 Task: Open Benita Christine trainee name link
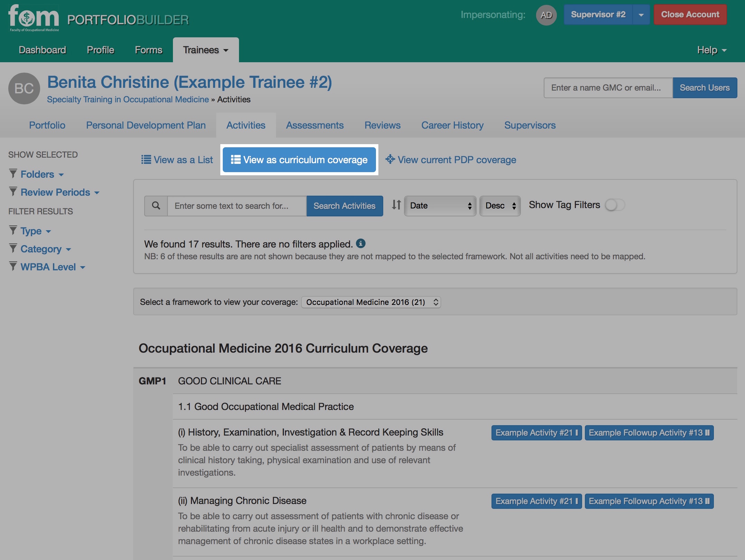190,82
